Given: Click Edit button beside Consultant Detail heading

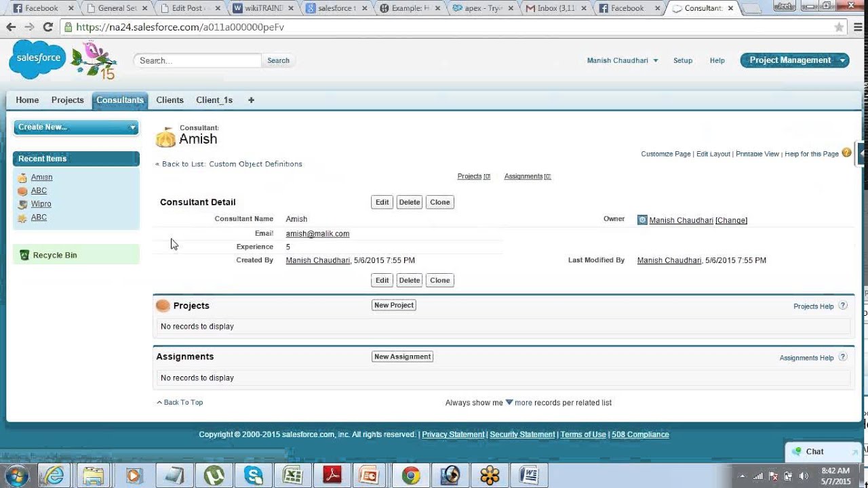Looking at the screenshot, I should tap(382, 202).
